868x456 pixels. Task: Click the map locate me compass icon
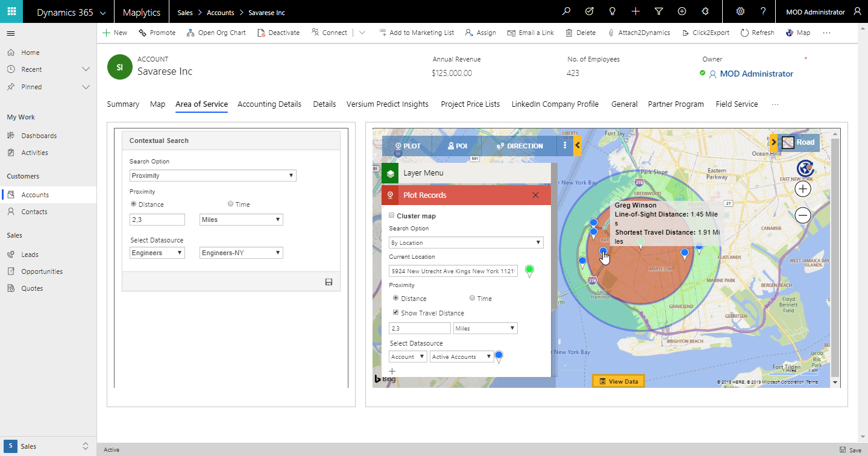point(805,168)
